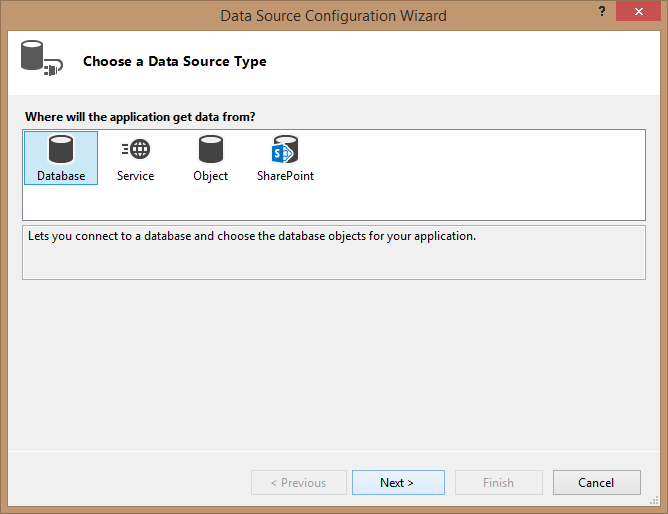Click the Service label text

click(135, 176)
